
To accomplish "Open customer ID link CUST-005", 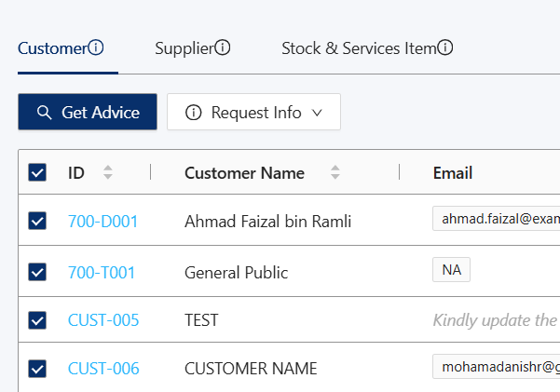I will pos(103,320).
